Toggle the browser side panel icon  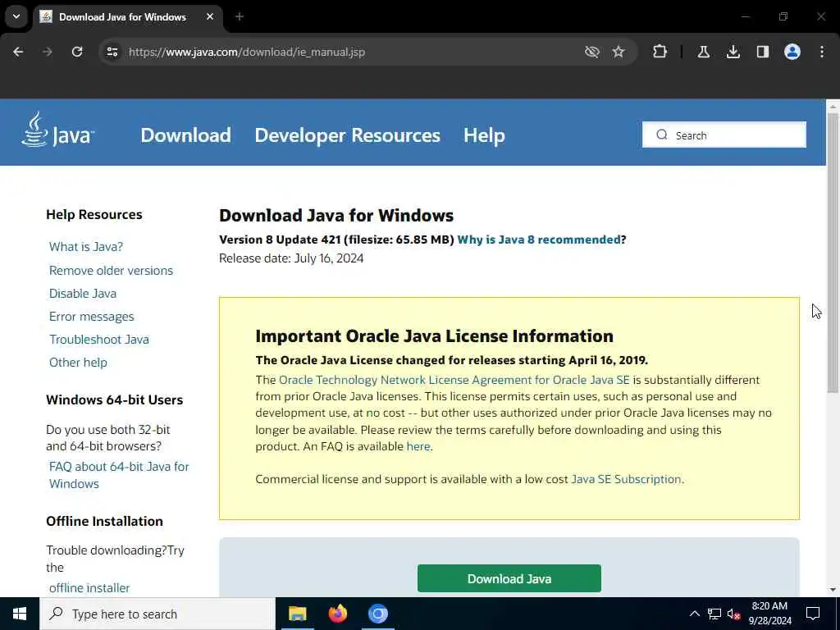[763, 52]
